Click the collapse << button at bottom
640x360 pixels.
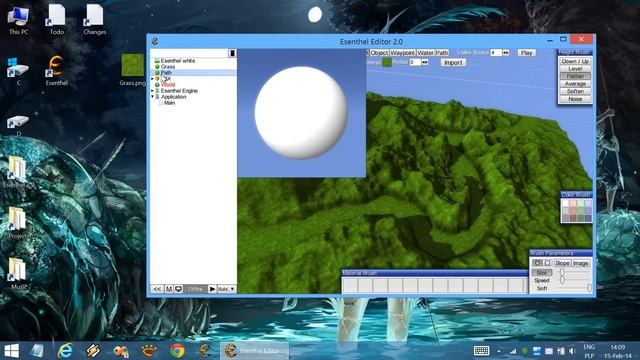157,289
